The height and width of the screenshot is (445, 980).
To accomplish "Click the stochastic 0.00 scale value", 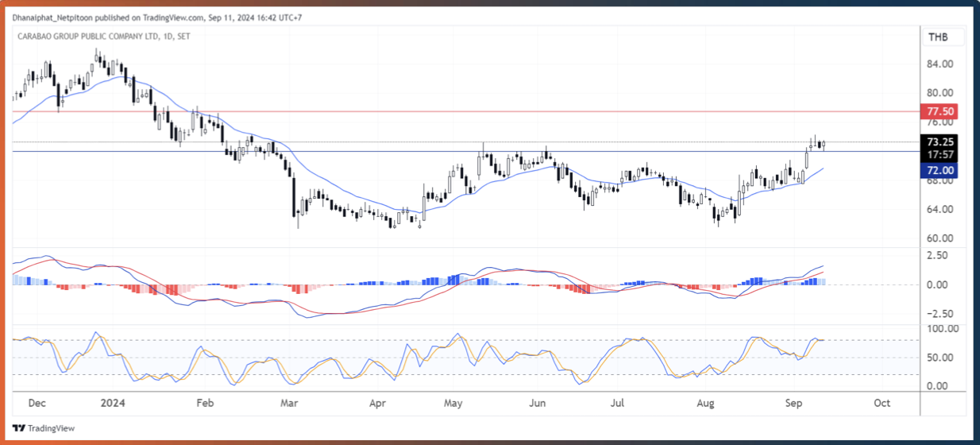I will 939,386.
